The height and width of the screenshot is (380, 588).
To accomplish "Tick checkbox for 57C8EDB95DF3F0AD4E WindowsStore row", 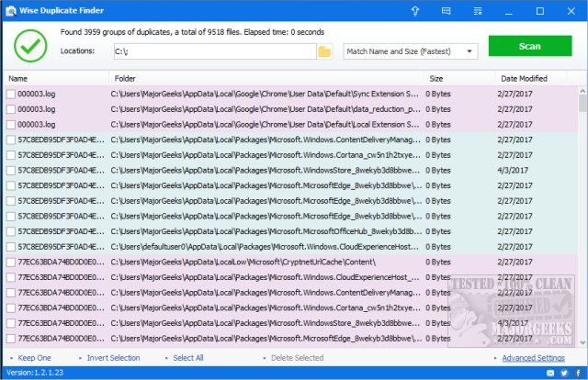I will tap(11, 171).
